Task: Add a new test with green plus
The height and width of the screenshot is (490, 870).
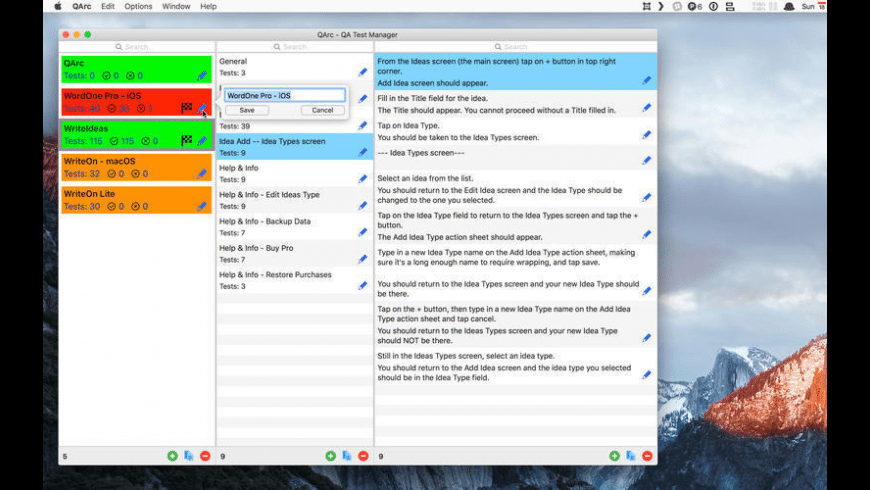Action: [x=614, y=456]
